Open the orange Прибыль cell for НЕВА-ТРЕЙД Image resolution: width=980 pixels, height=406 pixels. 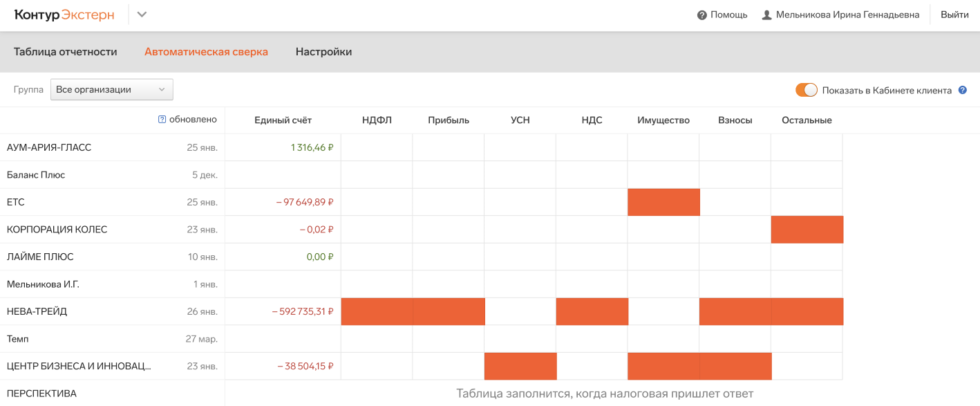(449, 311)
